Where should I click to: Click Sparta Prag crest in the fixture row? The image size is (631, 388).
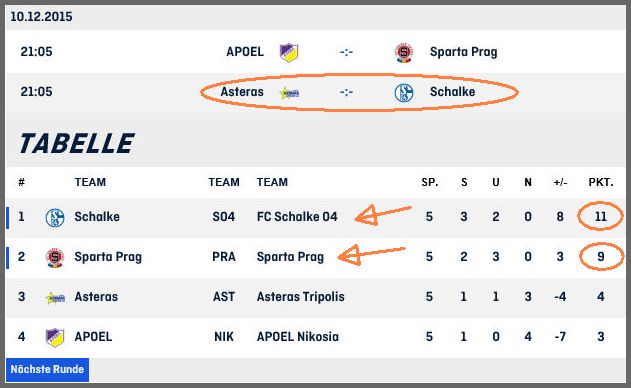coord(404,53)
